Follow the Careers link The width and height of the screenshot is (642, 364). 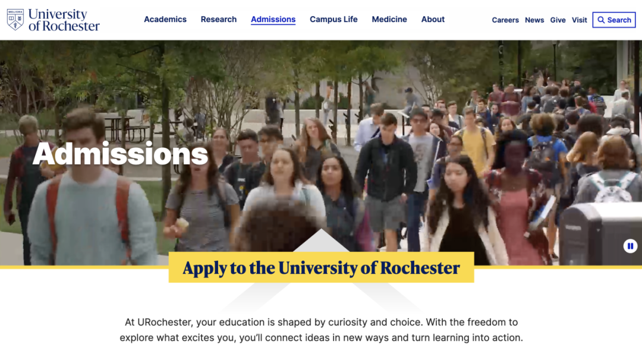(505, 20)
